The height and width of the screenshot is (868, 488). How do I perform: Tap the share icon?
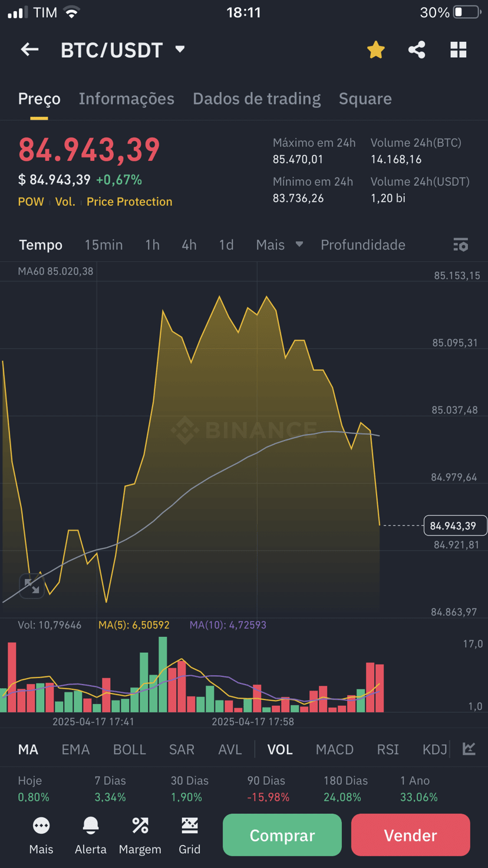point(417,50)
